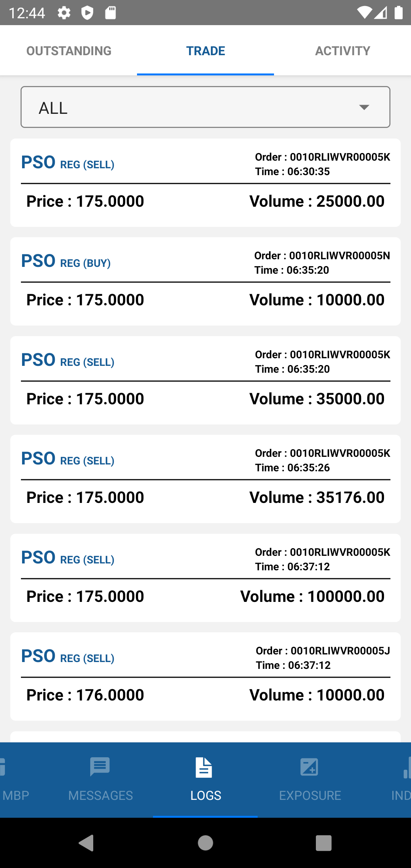Select the Trade tab
This screenshot has height=868, width=411.
tap(205, 51)
